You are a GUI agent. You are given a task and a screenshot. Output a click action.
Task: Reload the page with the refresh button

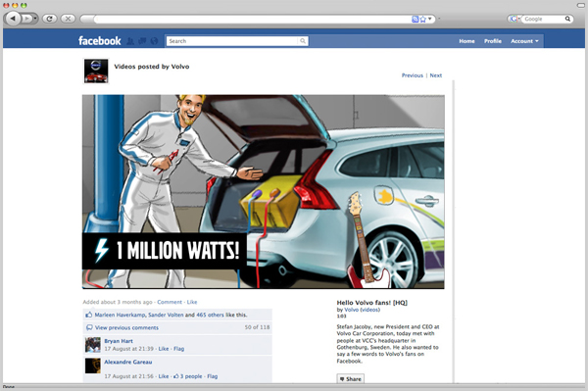(50, 19)
